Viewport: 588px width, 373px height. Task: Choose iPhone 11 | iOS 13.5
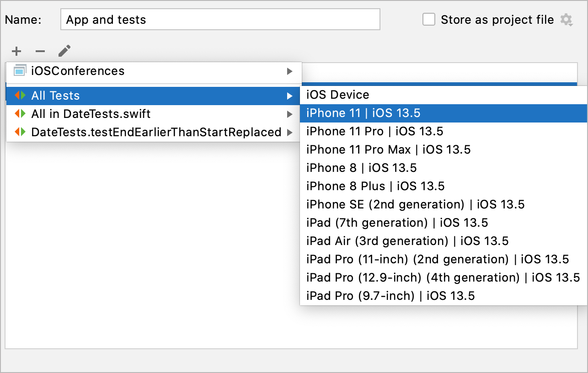pyautogui.click(x=444, y=113)
